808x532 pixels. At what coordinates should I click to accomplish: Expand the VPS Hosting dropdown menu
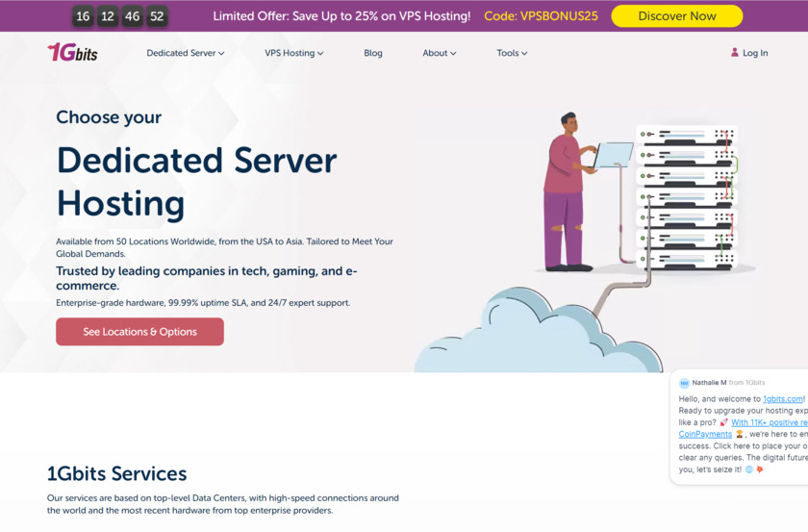293,53
